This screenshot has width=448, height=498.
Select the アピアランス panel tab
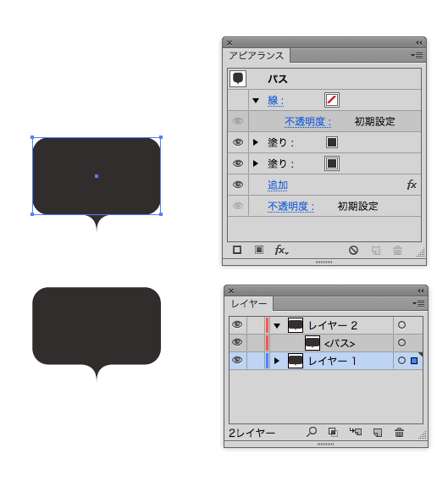point(257,56)
